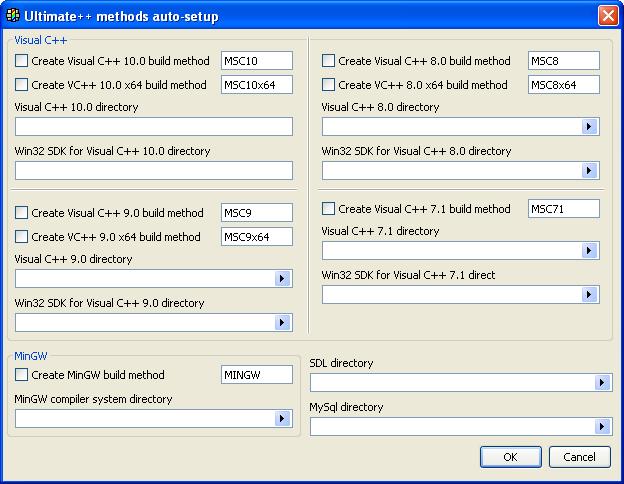Click the Visual C++ 10.0 directory field
This screenshot has height=484, width=624.
click(x=153, y=127)
